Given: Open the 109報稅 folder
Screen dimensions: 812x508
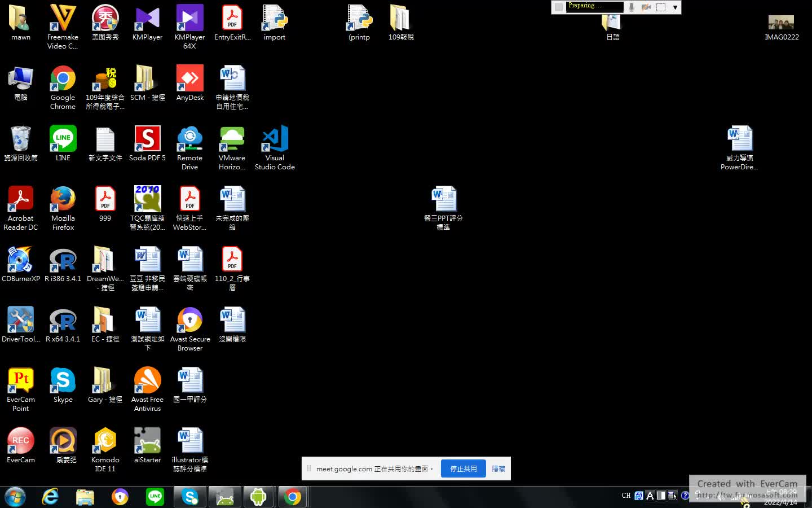Looking at the screenshot, I should 401,23.
